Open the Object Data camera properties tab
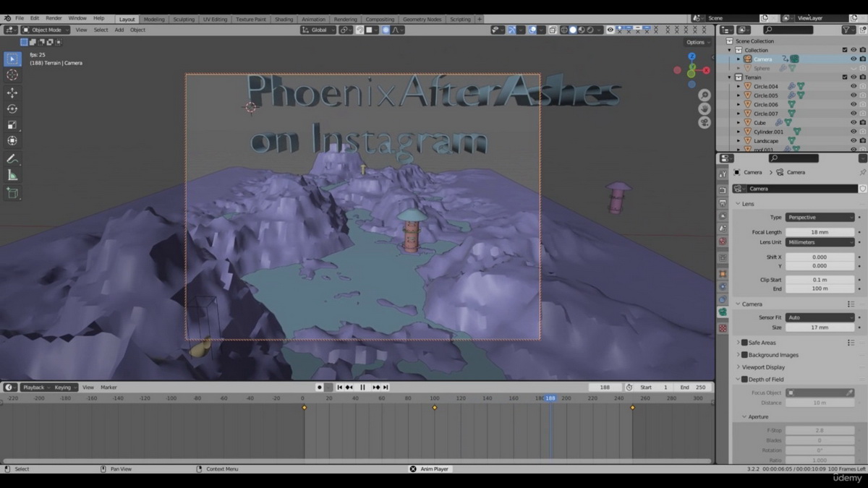 pyautogui.click(x=723, y=313)
